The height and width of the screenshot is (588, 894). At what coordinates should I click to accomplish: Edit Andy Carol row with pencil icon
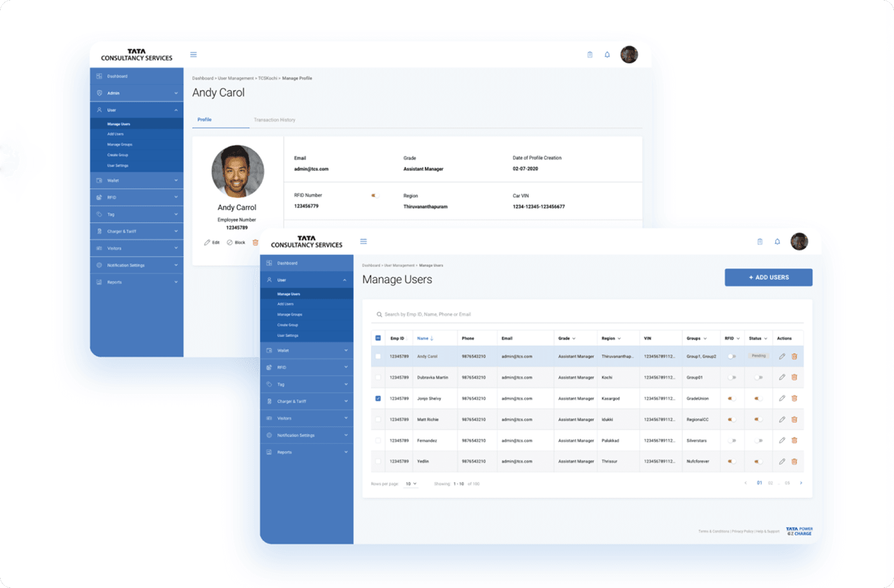782,356
